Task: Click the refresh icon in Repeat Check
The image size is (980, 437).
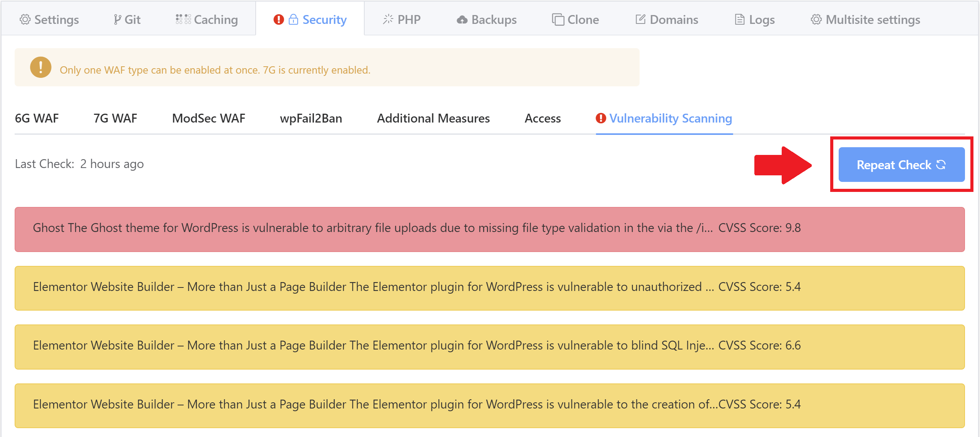Action: (941, 165)
